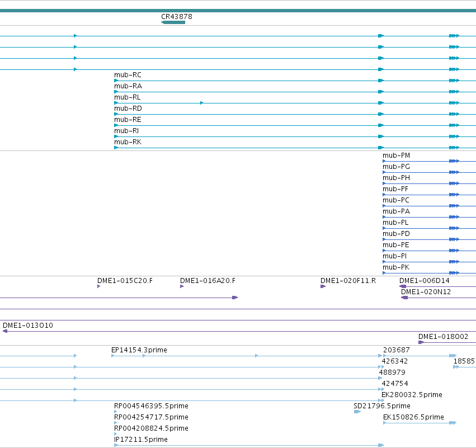Screen dimensions: 476x448
Task: Open the mub-RA transcript label
Action: tap(128, 86)
